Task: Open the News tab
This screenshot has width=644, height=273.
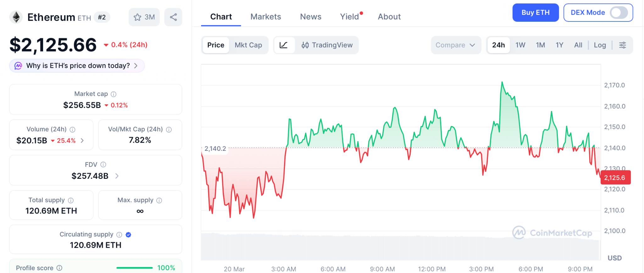Action: coord(310,17)
